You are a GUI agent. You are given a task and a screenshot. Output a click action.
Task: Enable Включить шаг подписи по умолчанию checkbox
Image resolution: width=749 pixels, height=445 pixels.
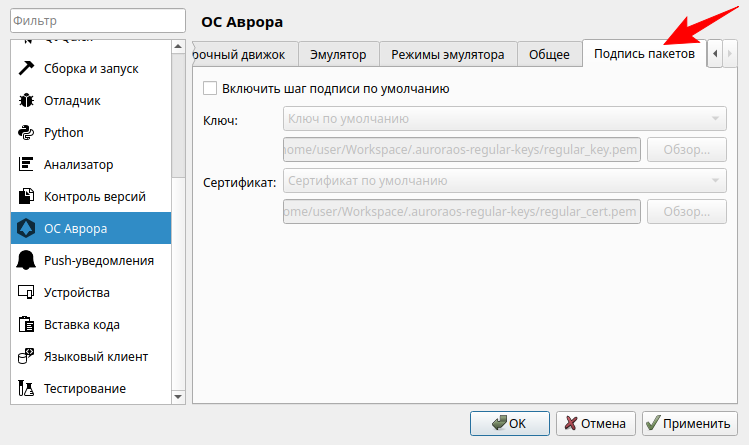(x=210, y=88)
